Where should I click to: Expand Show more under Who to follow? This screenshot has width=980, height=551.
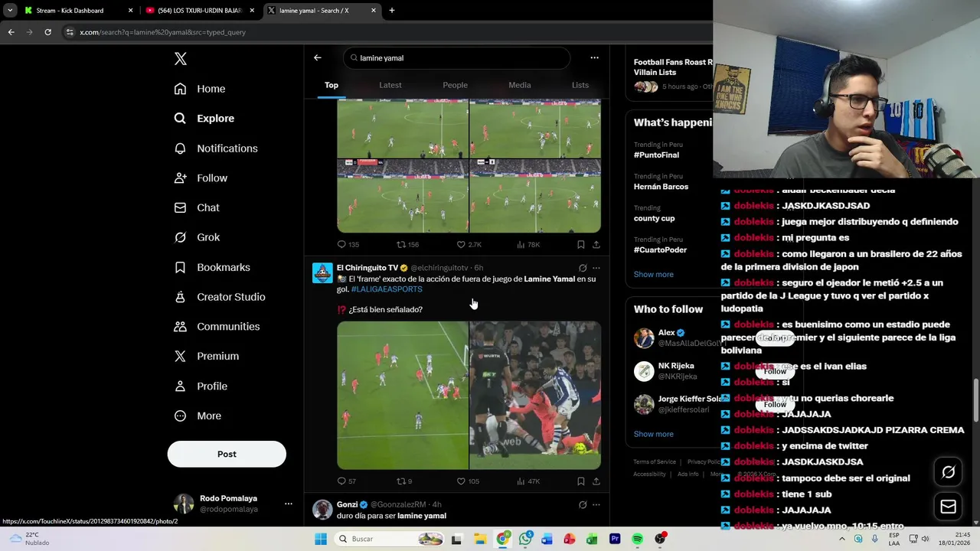(653, 434)
